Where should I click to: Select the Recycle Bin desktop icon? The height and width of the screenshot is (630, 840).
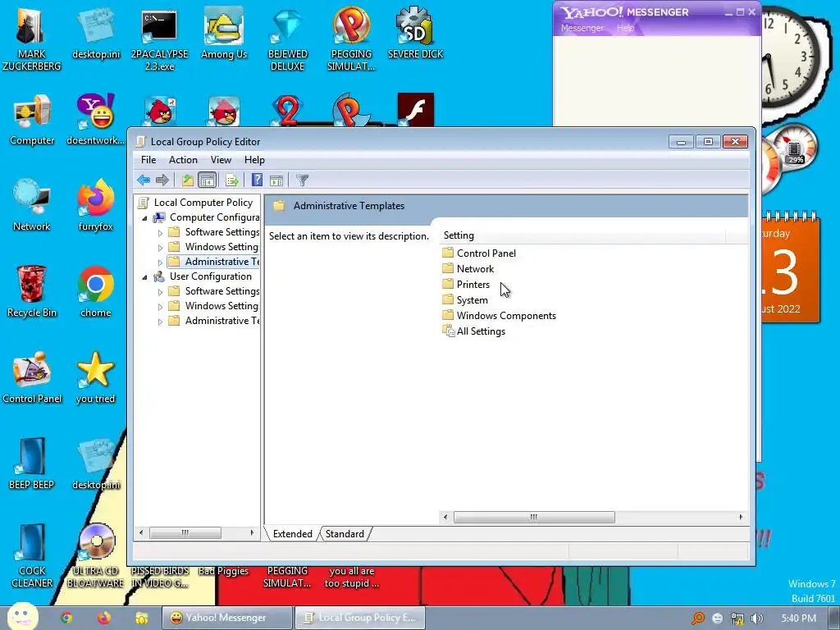pyautogui.click(x=32, y=292)
